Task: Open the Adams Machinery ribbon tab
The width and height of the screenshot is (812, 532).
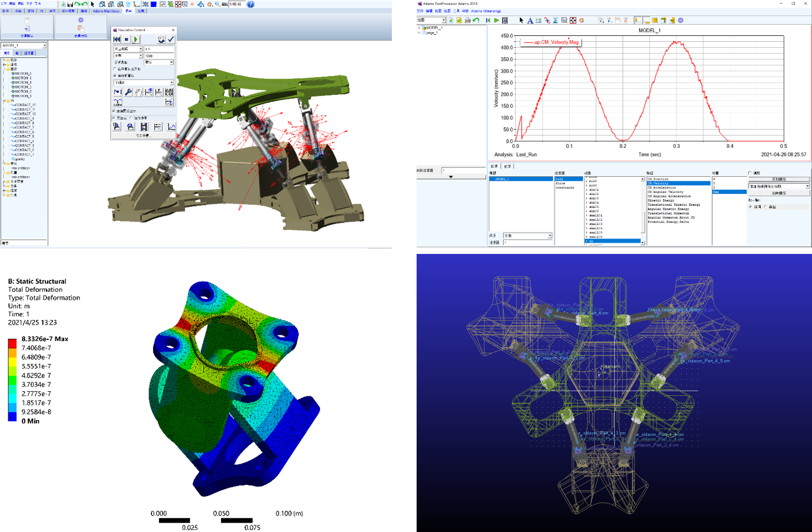Action: coord(106,11)
